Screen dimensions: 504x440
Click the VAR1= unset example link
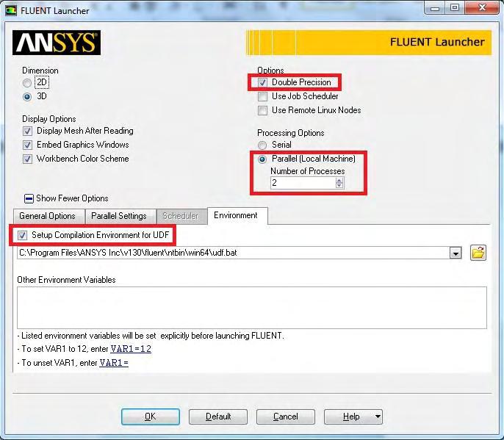114,363
